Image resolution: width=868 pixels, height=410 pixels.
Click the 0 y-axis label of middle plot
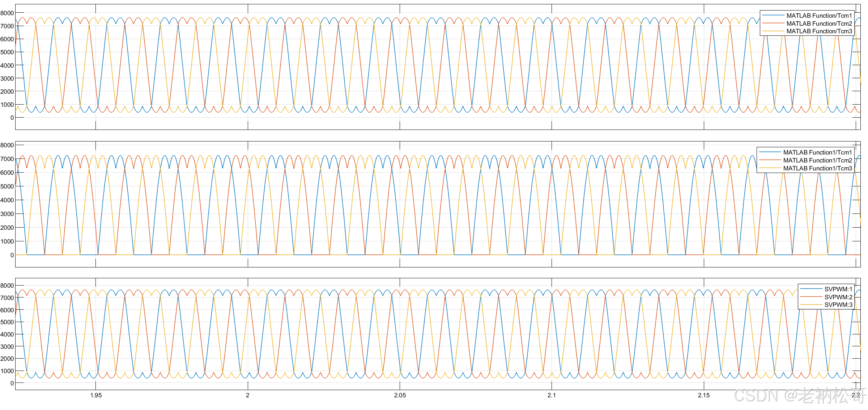click(12, 255)
